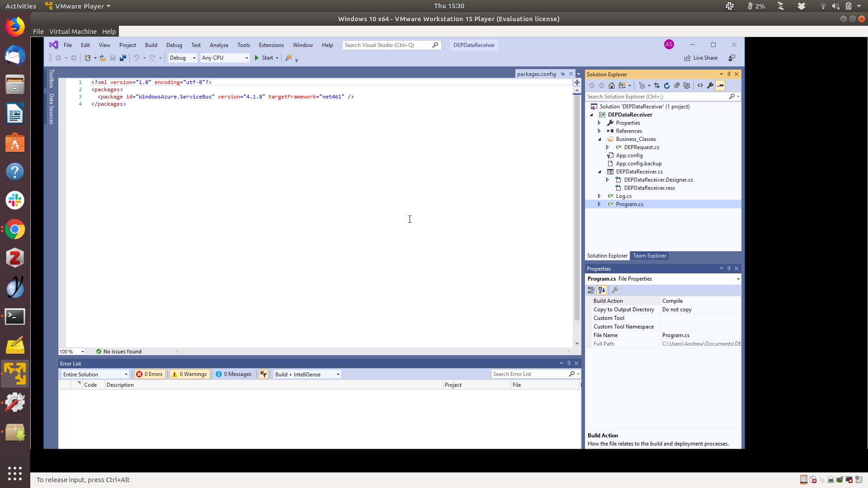Click the View Code angle-brackets icon
This screenshot has height=488, width=868.
pyautogui.click(x=700, y=85)
